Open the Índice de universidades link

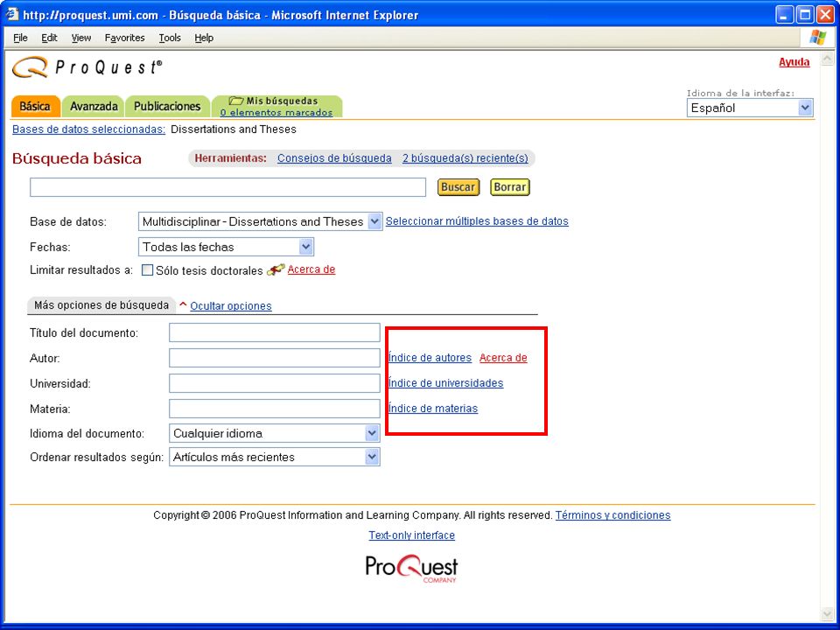[x=445, y=383]
